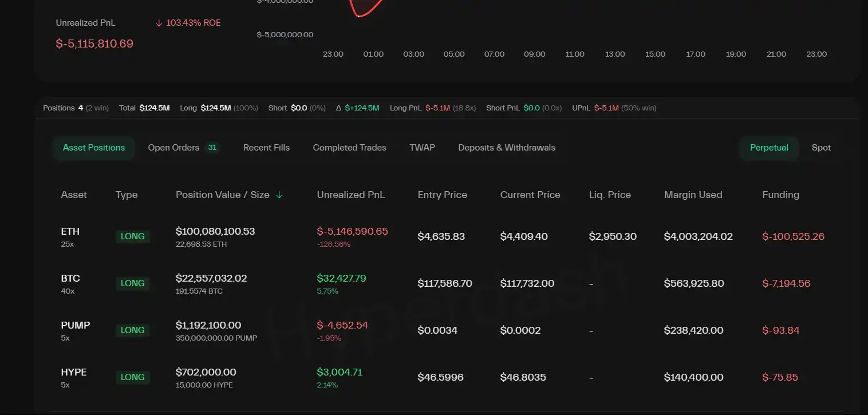Open the Asset Positions tab
This screenshot has width=868, height=415.
tap(94, 148)
